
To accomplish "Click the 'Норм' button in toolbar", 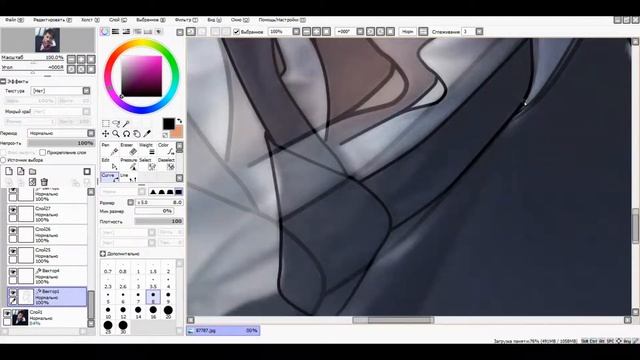I will click(x=407, y=31).
